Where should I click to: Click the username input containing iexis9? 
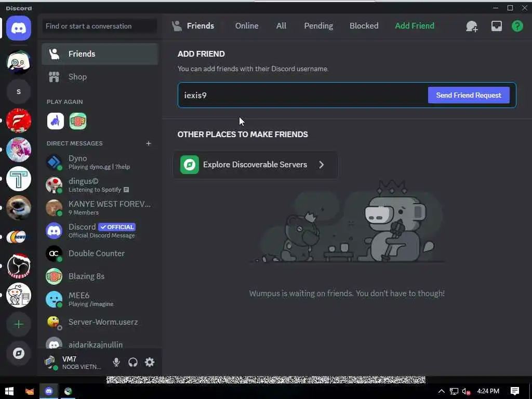click(302, 96)
